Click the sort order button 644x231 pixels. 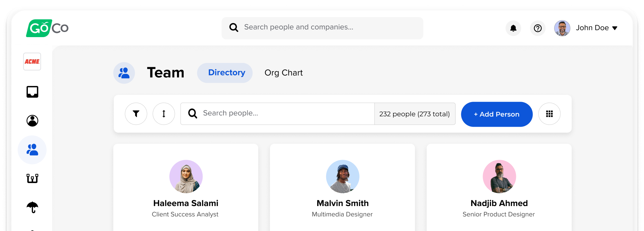(164, 114)
